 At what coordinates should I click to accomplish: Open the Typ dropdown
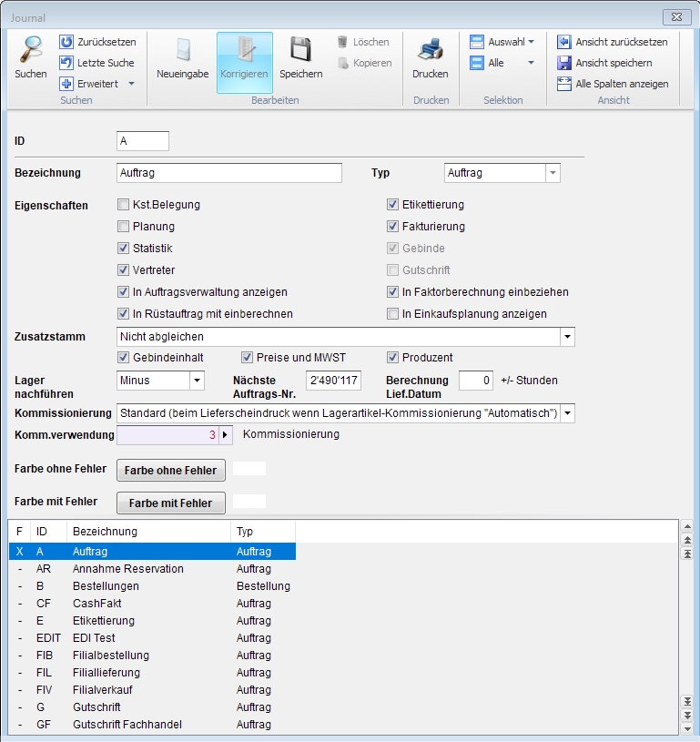(x=553, y=173)
